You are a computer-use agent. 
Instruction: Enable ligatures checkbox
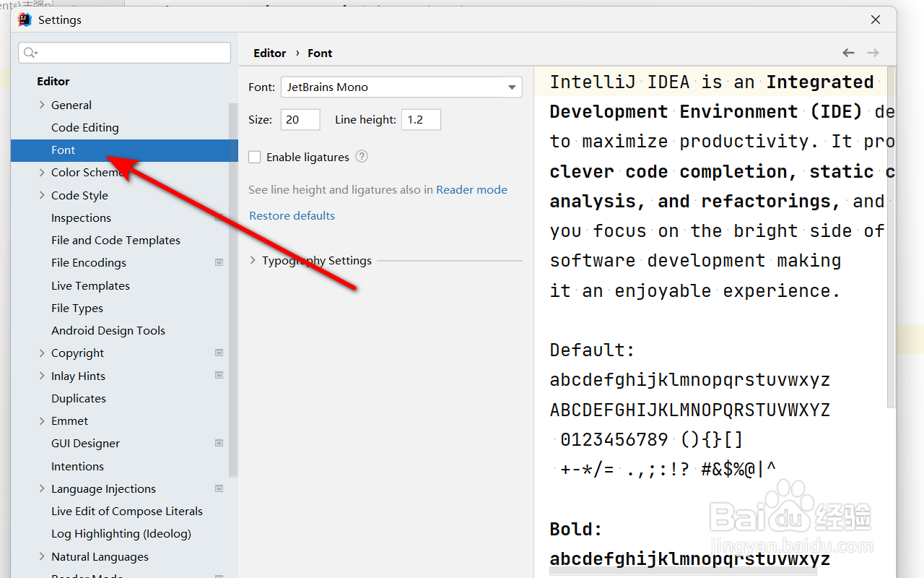tap(254, 157)
